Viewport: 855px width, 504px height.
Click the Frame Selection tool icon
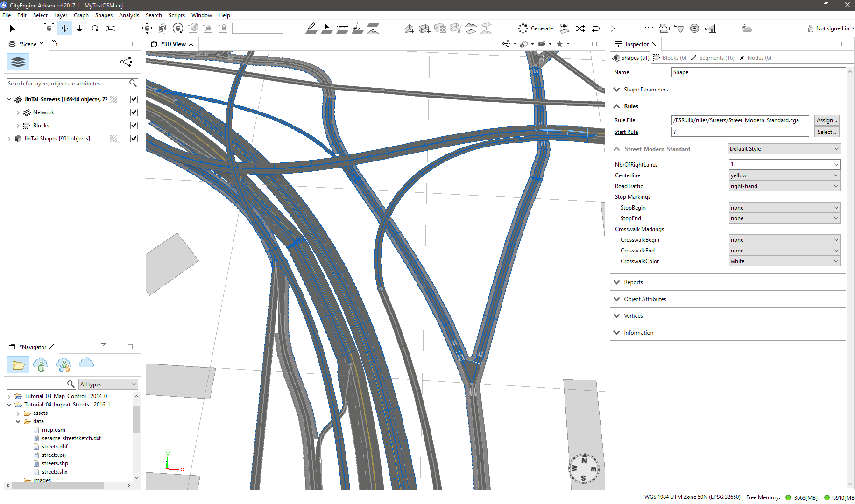(49, 28)
